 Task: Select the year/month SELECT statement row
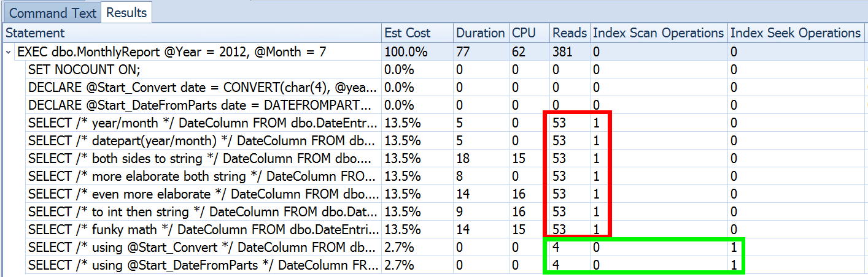pos(434,123)
